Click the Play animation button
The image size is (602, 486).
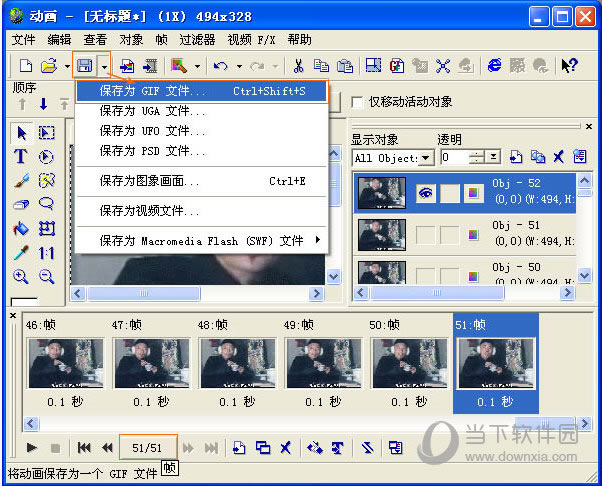31,448
